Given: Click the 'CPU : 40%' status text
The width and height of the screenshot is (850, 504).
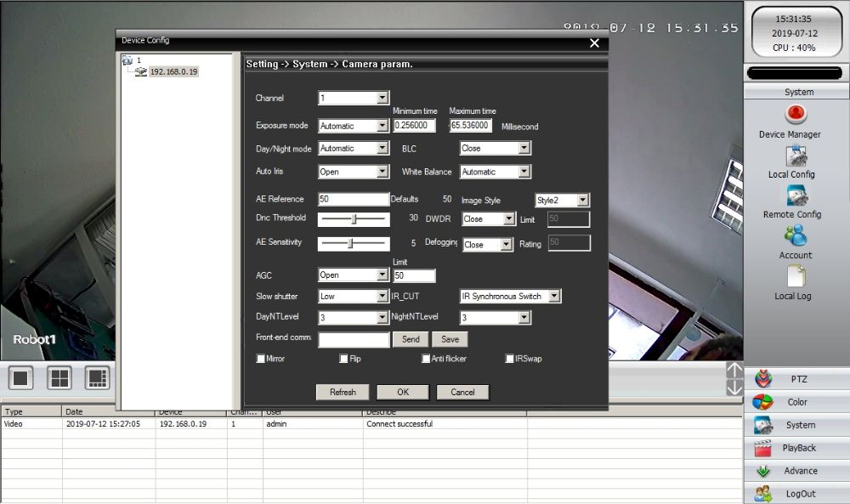Looking at the screenshot, I should (x=794, y=48).
